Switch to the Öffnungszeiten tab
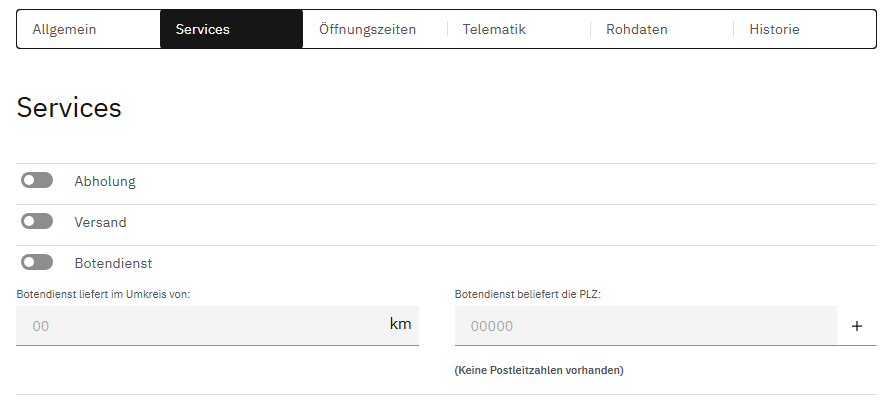The image size is (890, 418). (x=367, y=29)
